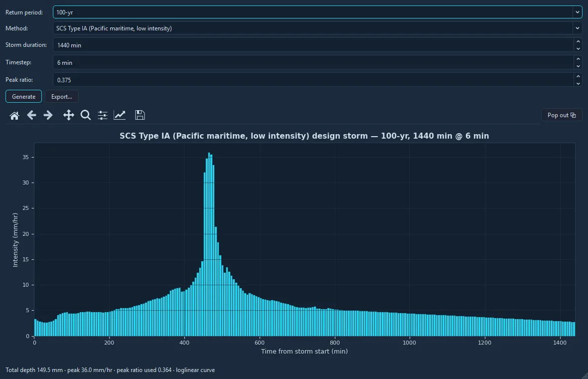
Task: Increase Peak ratio with up arrow
Action: pos(578,76)
